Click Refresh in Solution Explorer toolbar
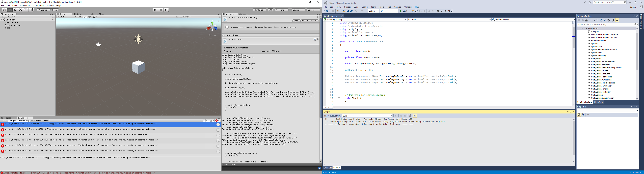 601,20
